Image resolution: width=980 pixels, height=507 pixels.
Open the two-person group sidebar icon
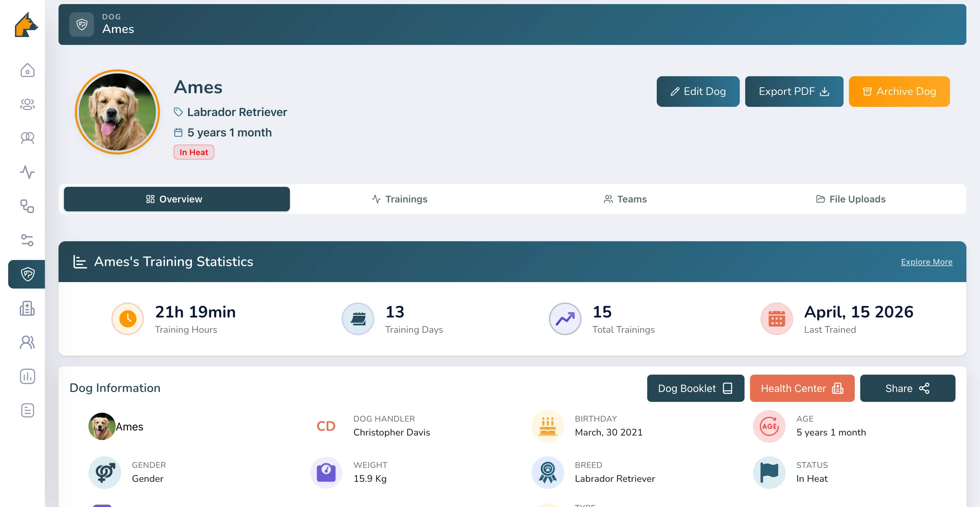[27, 138]
